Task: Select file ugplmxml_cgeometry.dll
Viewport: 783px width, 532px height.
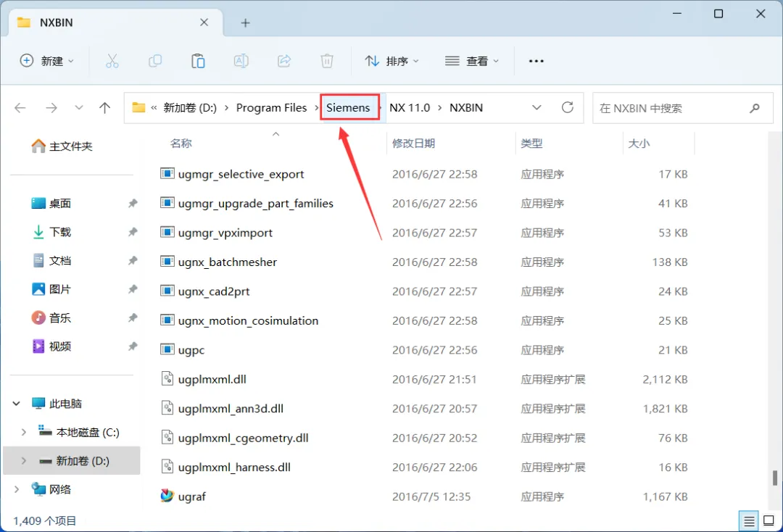Action: pyautogui.click(x=243, y=438)
